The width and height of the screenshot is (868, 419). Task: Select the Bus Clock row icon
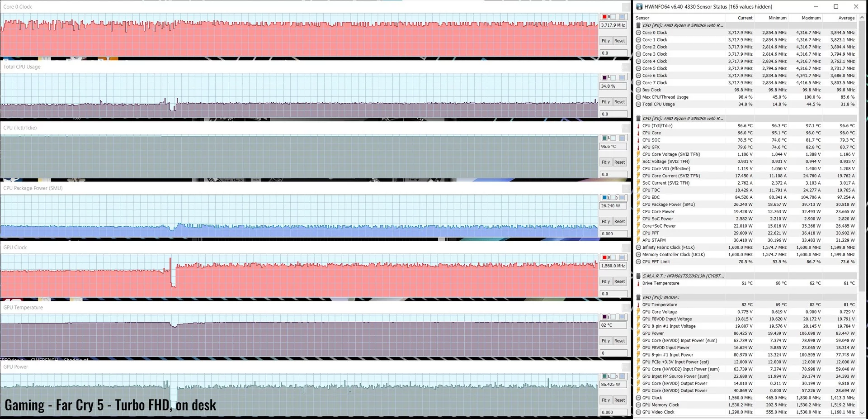point(638,90)
